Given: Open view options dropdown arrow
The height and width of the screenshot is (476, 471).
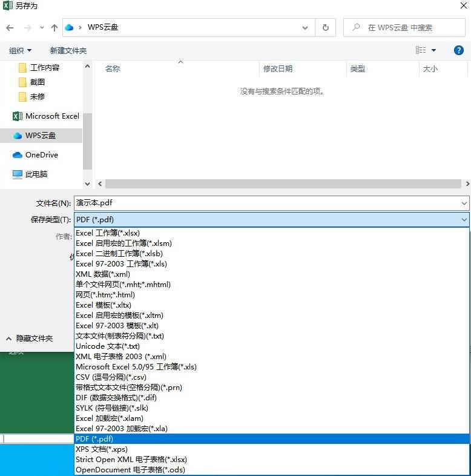Looking at the screenshot, I should click(433, 50).
